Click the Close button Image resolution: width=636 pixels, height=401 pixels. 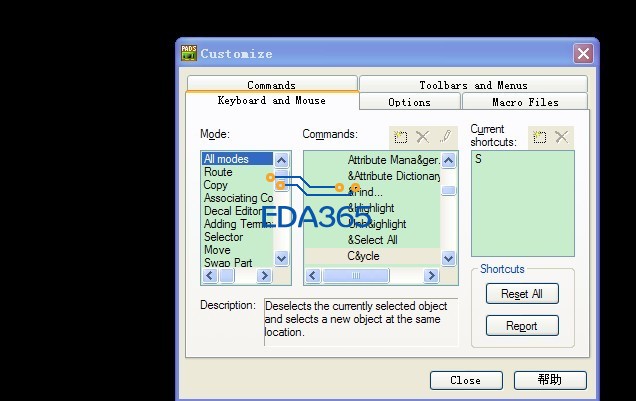(466, 380)
